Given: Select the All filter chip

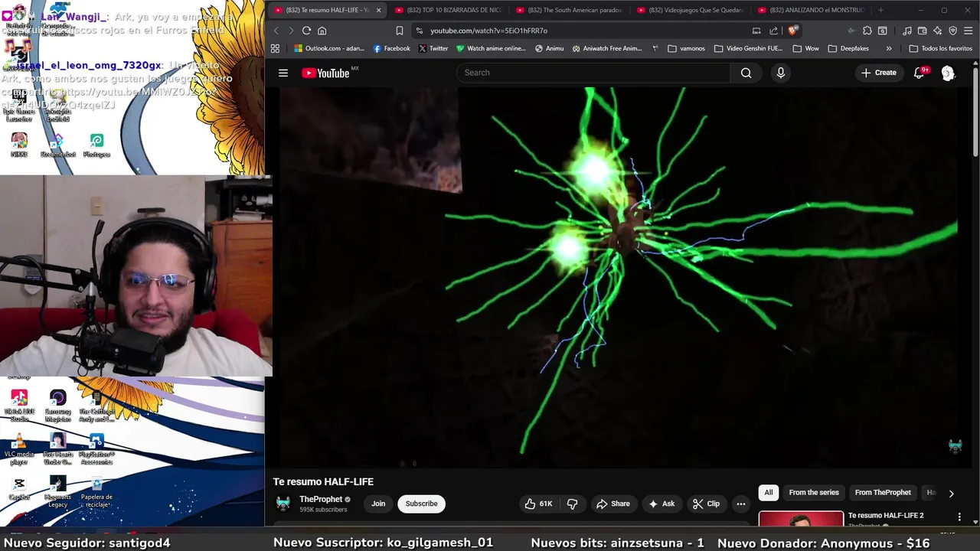Looking at the screenshot, I should [x=768, y=493].
